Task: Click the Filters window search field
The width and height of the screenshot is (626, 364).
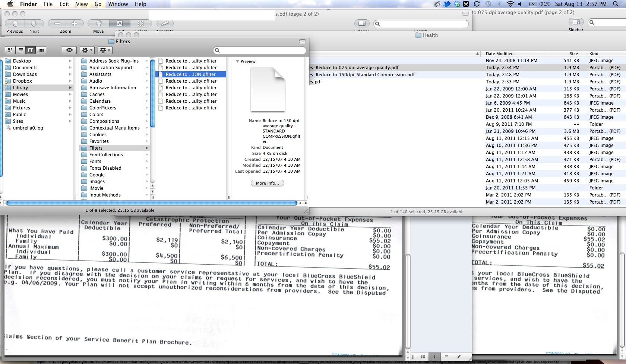Action: 260,50
